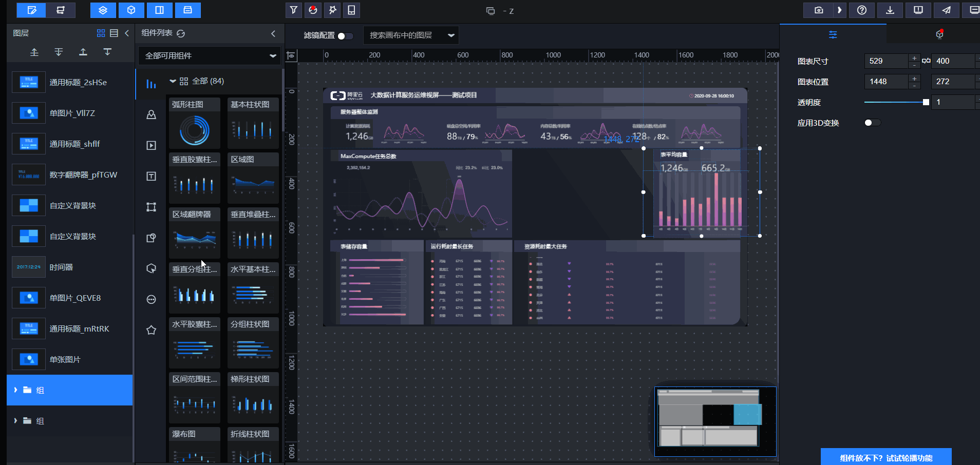Expand the highlighted 组 group layer

tap(15, 390)
